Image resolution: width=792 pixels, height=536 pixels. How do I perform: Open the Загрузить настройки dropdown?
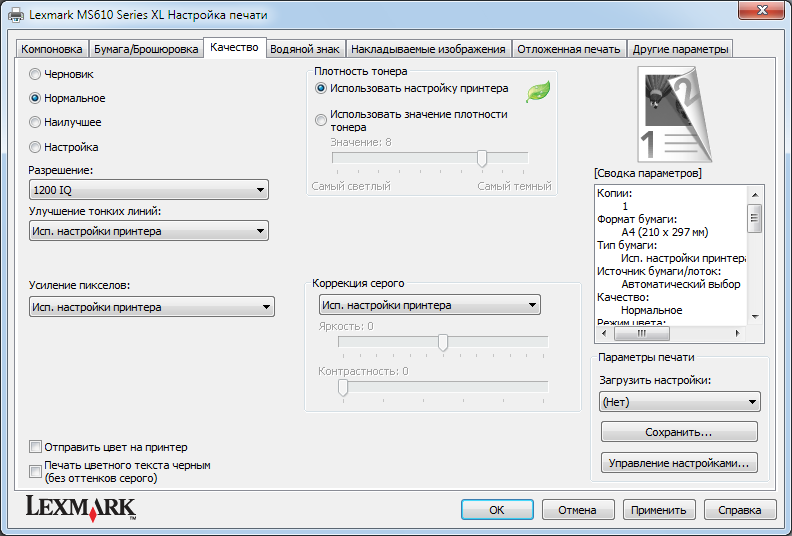pos(679,402)
